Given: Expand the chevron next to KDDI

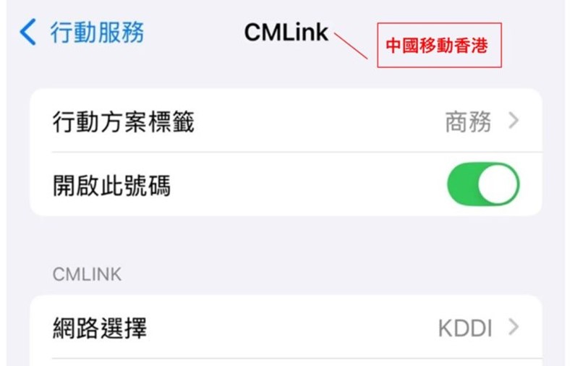Looking at the screenshot, I should 514,327.
